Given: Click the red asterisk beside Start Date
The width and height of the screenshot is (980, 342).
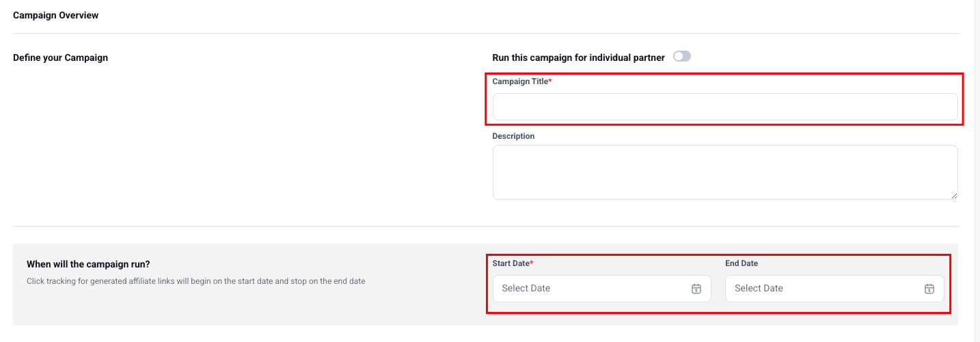Looking at the screenshot, I should 532,263.
